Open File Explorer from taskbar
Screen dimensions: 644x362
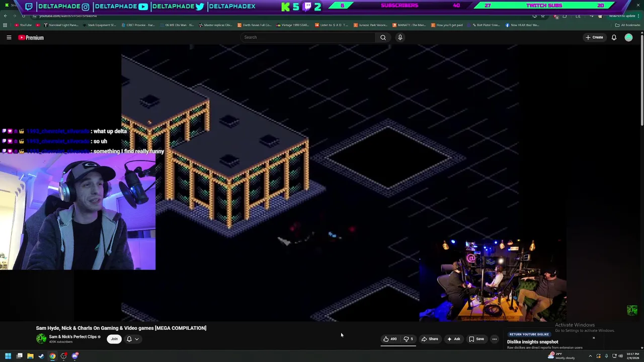click(x=30, y=356)
